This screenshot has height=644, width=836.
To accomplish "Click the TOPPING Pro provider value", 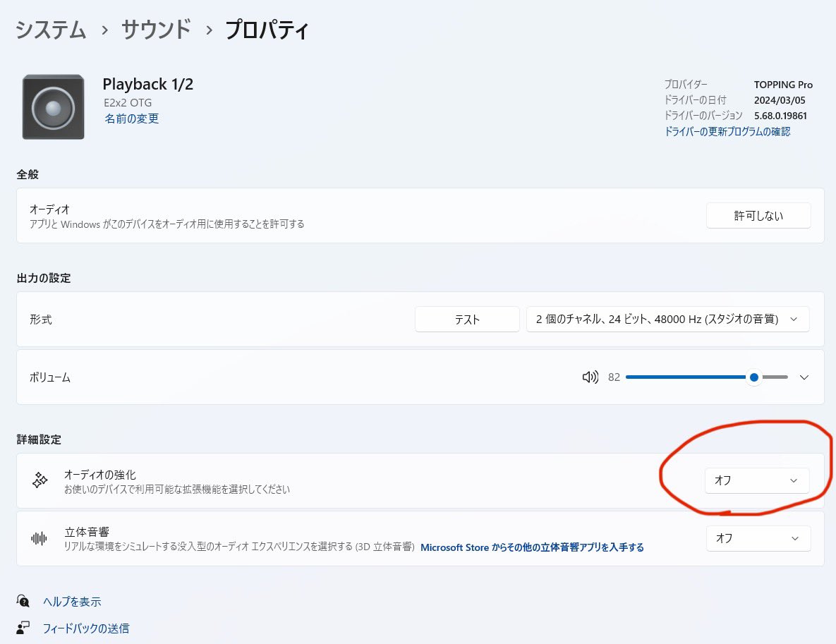I will click(x=783, y=85).
